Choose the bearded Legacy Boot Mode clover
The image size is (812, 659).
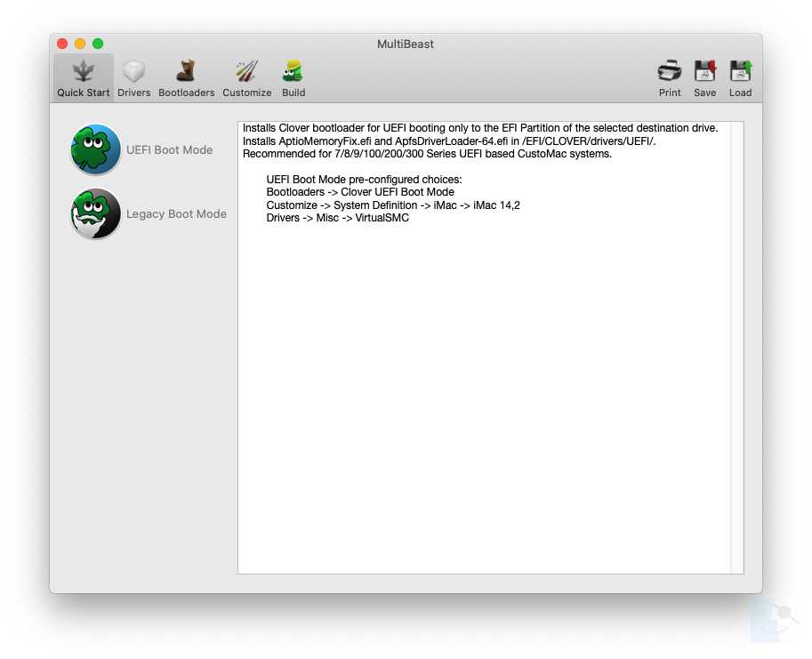click(x=96, y=214)
